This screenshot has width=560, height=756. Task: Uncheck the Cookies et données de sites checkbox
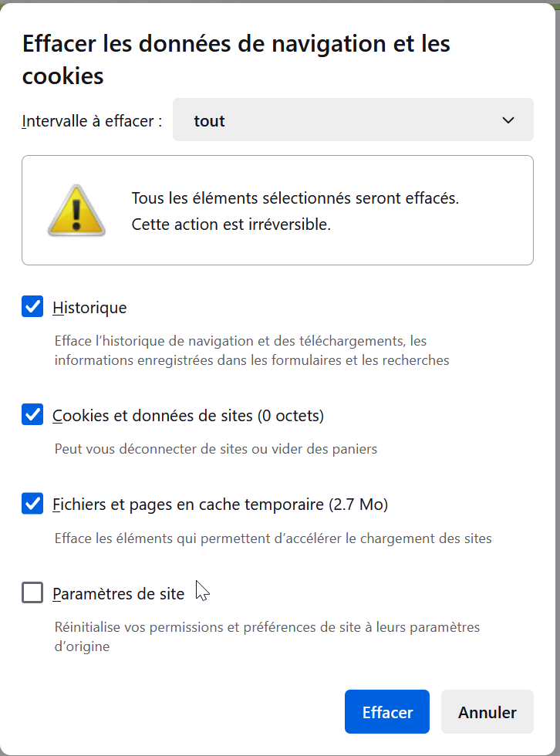pos(32,415)
